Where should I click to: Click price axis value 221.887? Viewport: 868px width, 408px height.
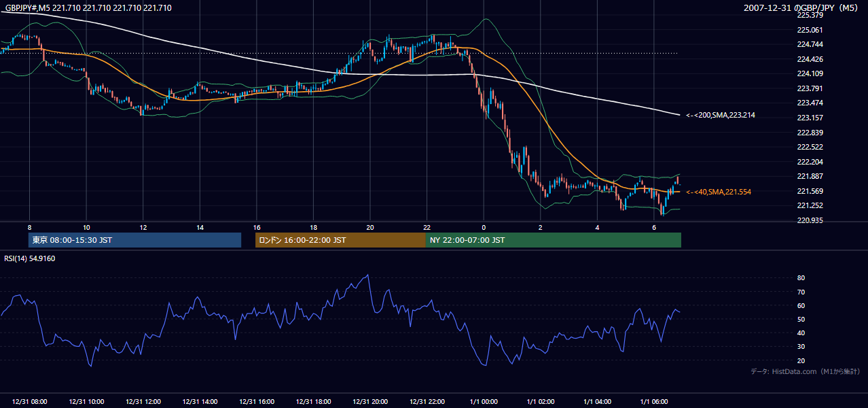pos(810,177)
